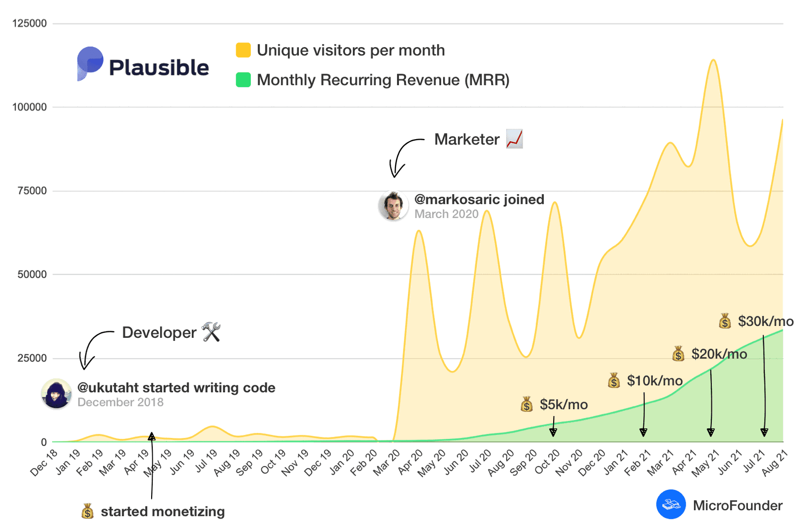This screenshot has width=801, height=532.
Task: Select the Mar 20 axis label
Action: pos(386,462)
